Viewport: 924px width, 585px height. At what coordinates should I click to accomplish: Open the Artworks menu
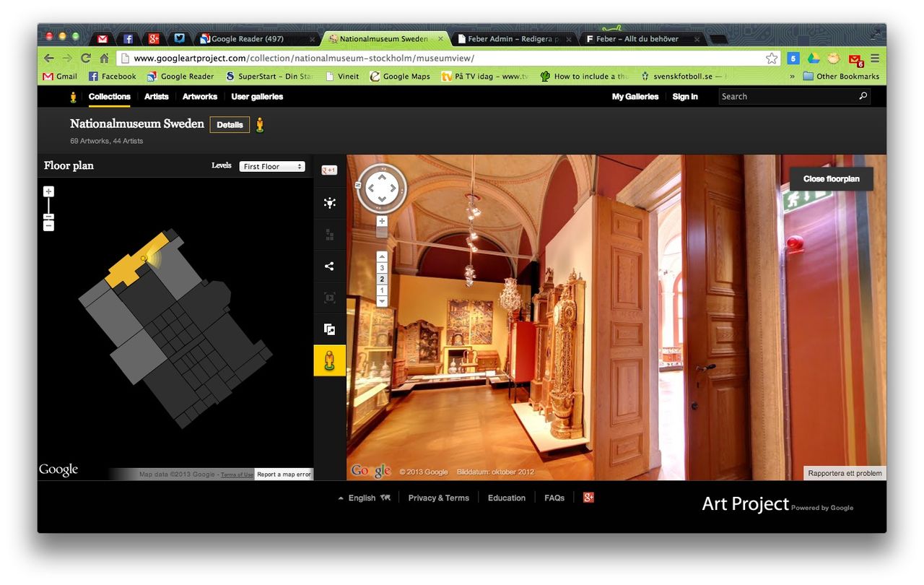[200, 96]
